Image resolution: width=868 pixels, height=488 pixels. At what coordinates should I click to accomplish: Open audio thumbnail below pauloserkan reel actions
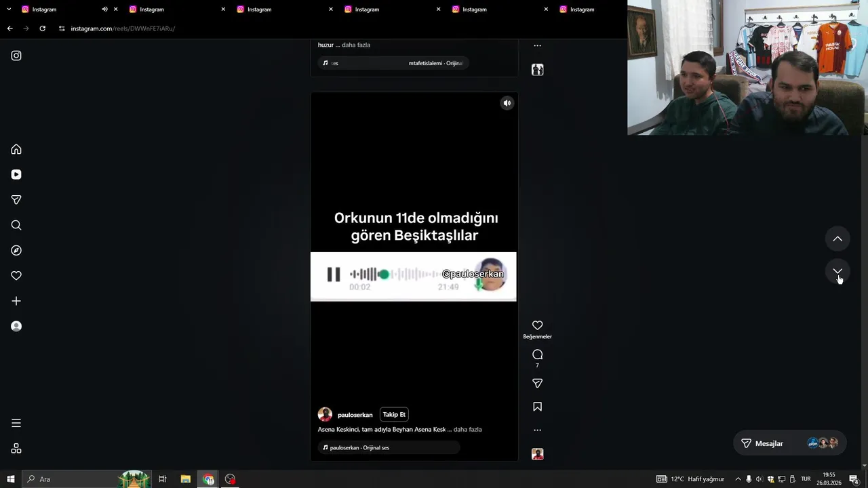coord(537,454)
